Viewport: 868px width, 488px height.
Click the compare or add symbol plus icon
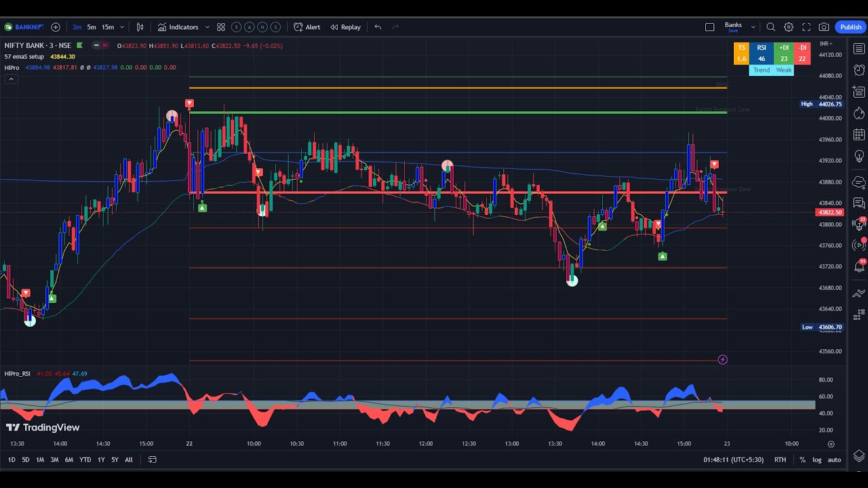pos(56,27)
